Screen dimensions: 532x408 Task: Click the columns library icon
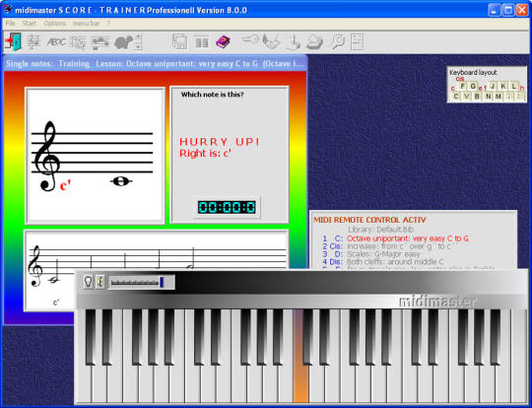pyautogui.click(x=202, y=42)
